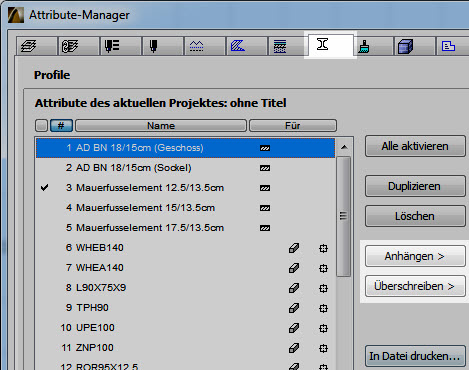This screenshot has height=370, width=469.
Task: Open the Pen Sets tab icon
Action: pyautogui.click(x=112, y=46)
